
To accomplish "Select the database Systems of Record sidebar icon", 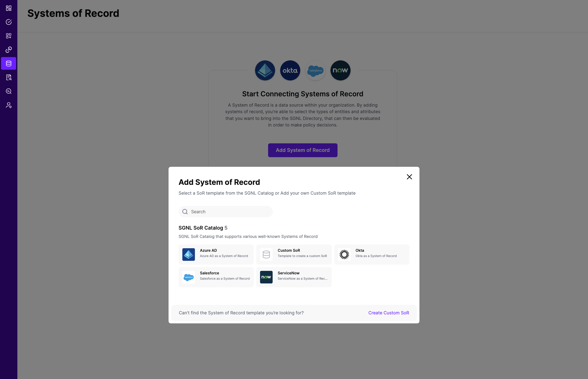I will coord(9,63).
